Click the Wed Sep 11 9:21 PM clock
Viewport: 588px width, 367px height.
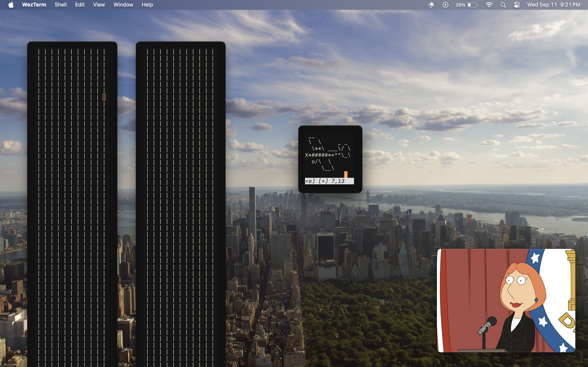[x=553, y=5]
